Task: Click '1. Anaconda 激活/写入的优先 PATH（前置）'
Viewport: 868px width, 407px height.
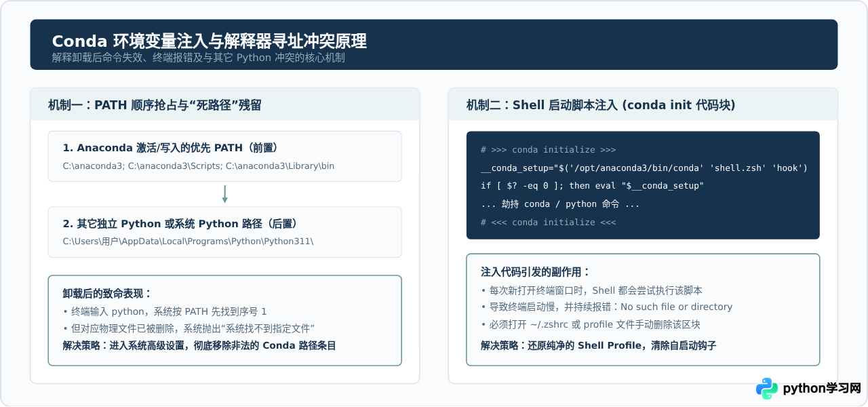Action: [170, 148]
